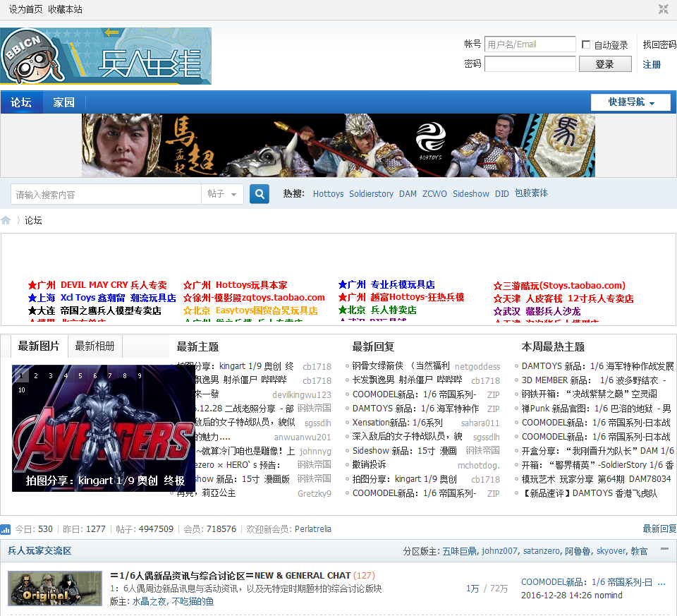Image resolution: width=677 pixels, height=616 pixels.
Task: Click hot search term 包胶素体
Action: click(531, 193)
